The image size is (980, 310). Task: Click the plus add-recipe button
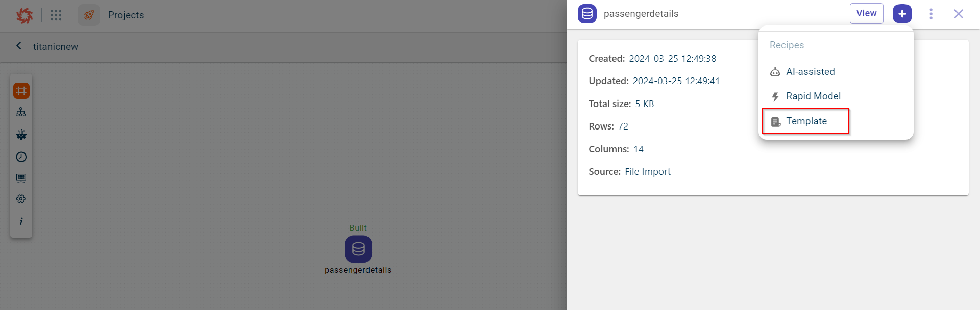(902, 14)
